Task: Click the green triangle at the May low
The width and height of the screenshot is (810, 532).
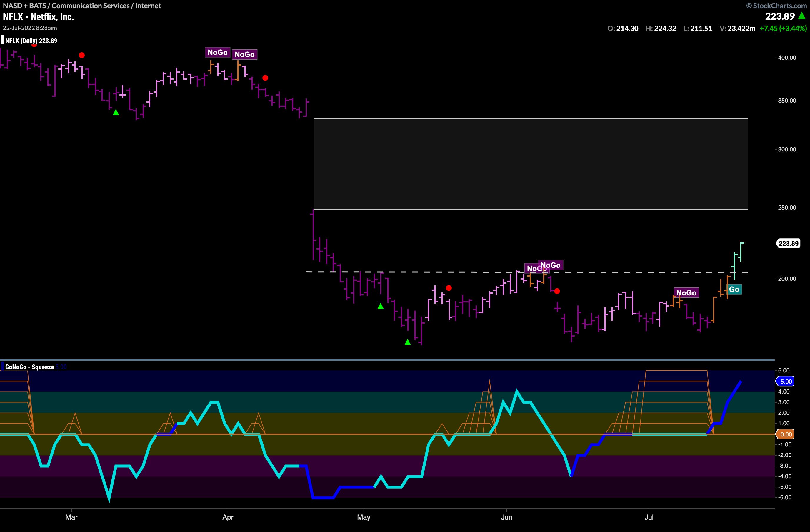Action: 407,342
